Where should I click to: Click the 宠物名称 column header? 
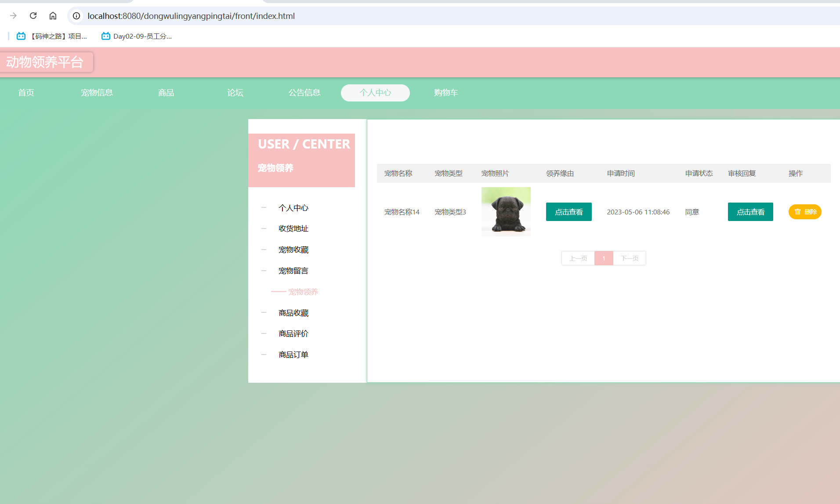click(x=398, y=173)
